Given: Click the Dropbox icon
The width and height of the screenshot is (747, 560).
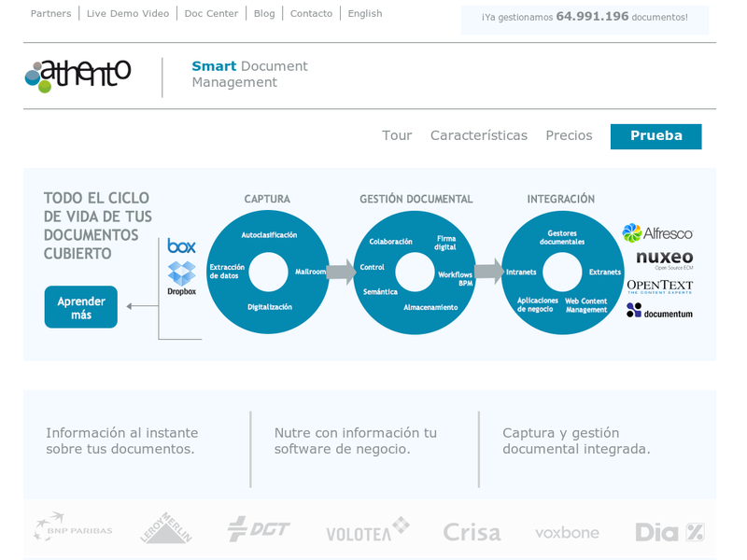Looking at the screenshot, I should click(x=181, y=278).
